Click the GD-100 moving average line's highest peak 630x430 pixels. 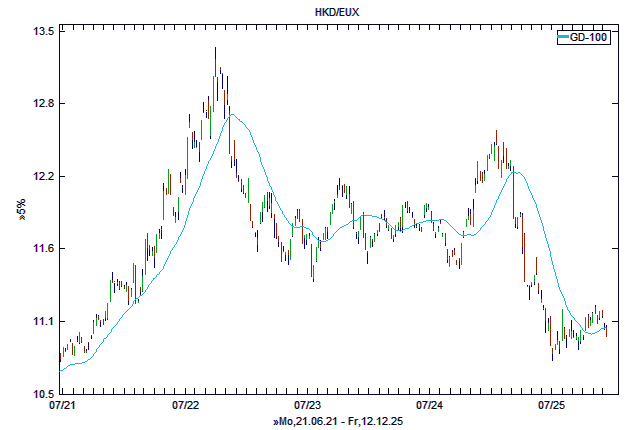pyautogui.click(x=232, y=115)
